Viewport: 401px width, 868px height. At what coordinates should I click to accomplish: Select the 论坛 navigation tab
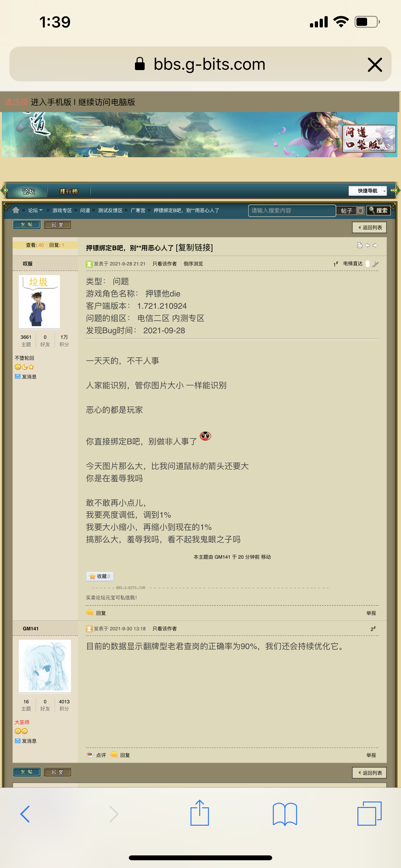29,191
